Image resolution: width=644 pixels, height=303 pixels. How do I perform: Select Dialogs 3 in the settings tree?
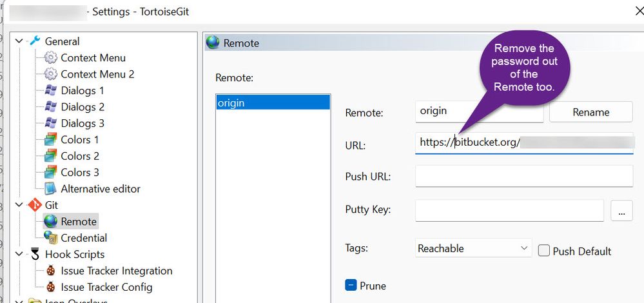click(x=83, y=123)
